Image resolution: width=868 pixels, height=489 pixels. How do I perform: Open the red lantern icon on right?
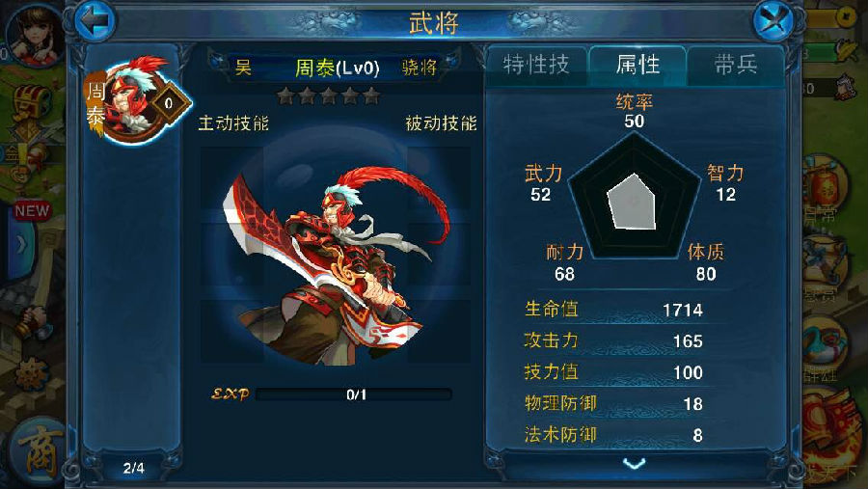[825, 188]
